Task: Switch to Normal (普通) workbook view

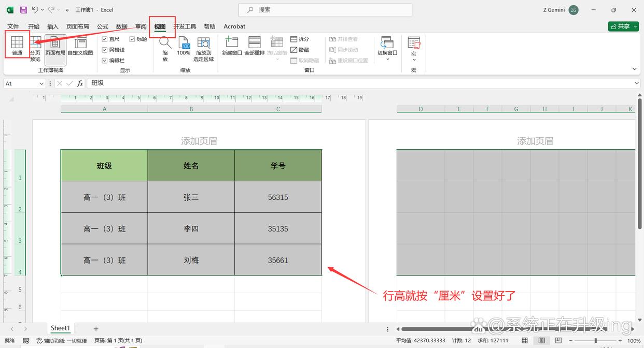Action: (17, 46)
